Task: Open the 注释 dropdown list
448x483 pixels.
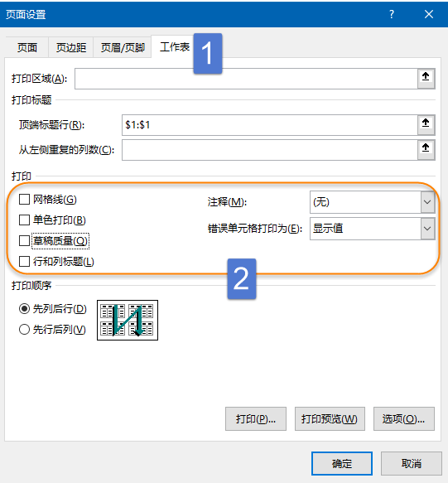Action: point(427,202)
